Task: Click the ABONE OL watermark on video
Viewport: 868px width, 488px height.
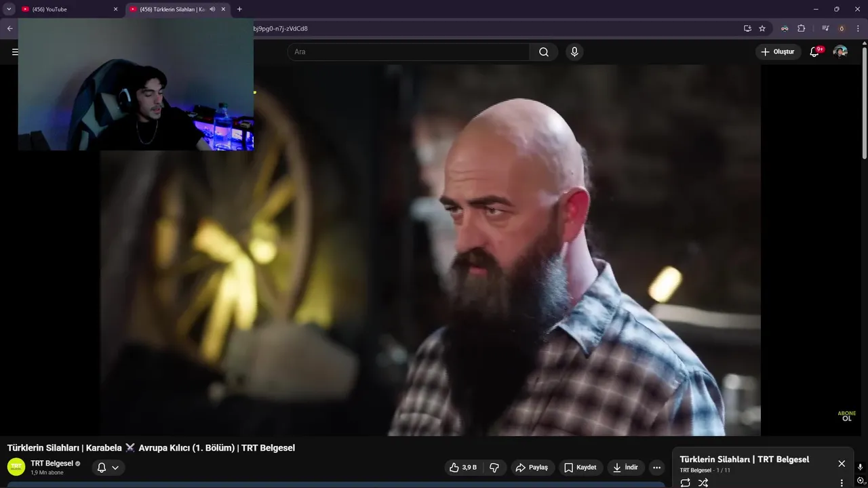Action: (x=847, y=415)
